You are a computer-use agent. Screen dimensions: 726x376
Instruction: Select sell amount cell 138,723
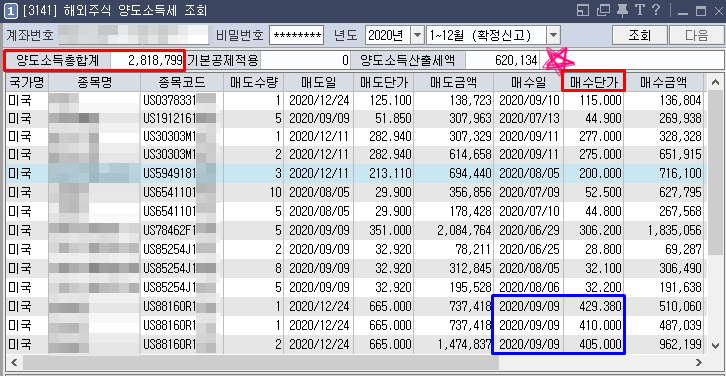(453, 100)
